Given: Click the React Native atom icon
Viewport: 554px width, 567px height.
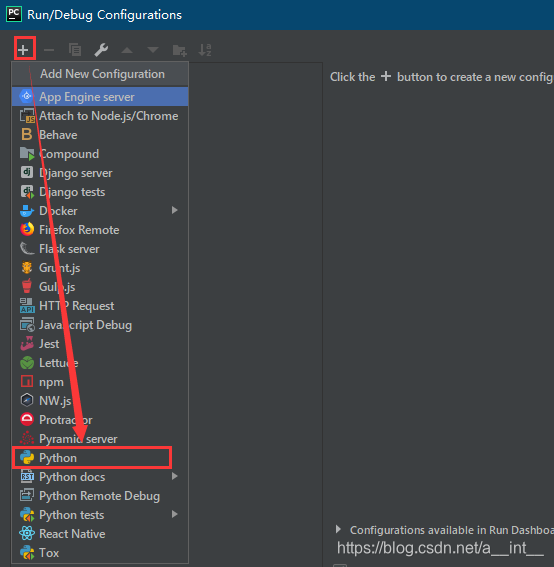Looking at the screenshot, I should [x=27, y=533].
